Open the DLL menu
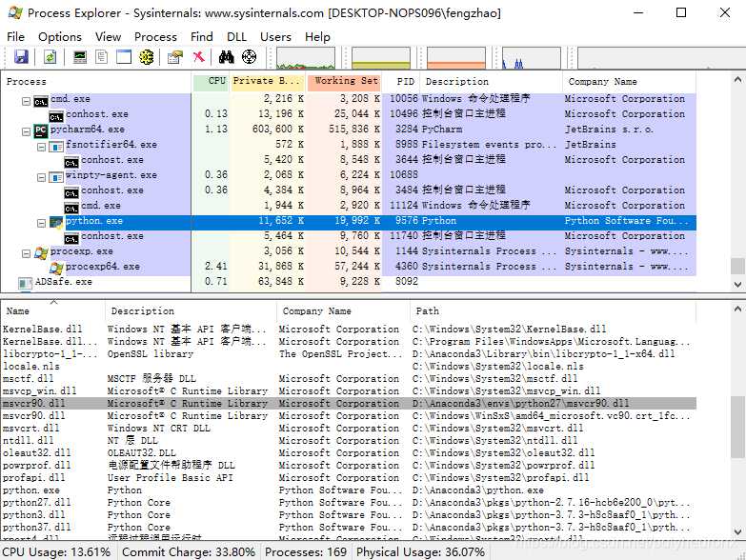746x560 pixels. pyautogui.click(x=236, y=36)
